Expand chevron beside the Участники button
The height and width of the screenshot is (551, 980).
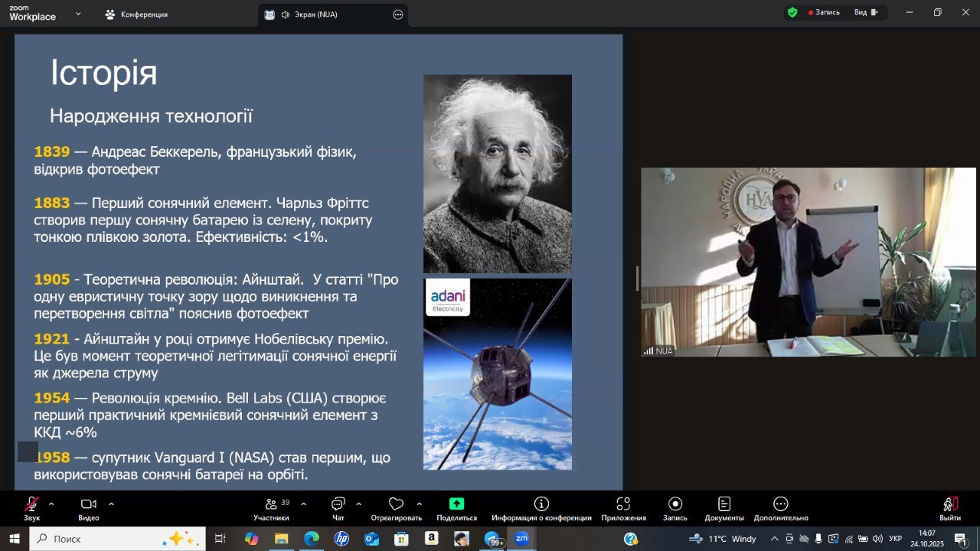(303, 504)
